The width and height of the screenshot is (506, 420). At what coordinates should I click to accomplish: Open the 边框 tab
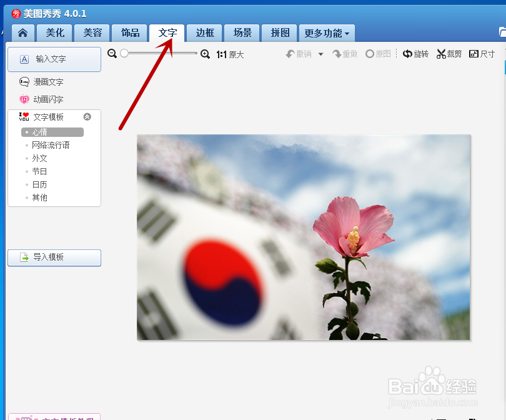tap(205, 33)
